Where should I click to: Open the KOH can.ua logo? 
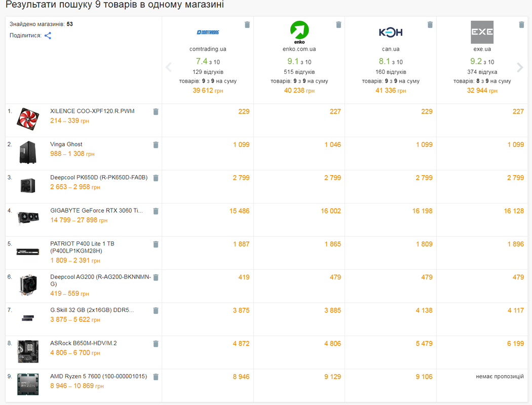point(391,32)
